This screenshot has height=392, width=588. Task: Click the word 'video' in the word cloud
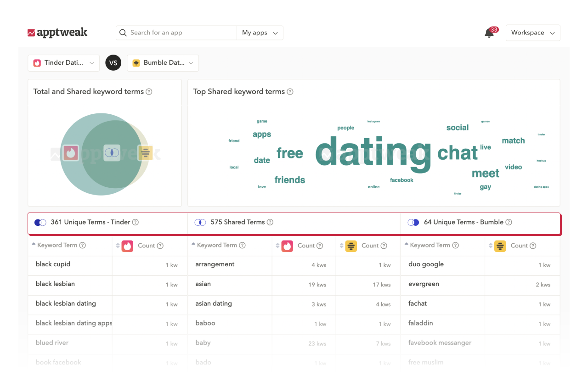[514, 167]
